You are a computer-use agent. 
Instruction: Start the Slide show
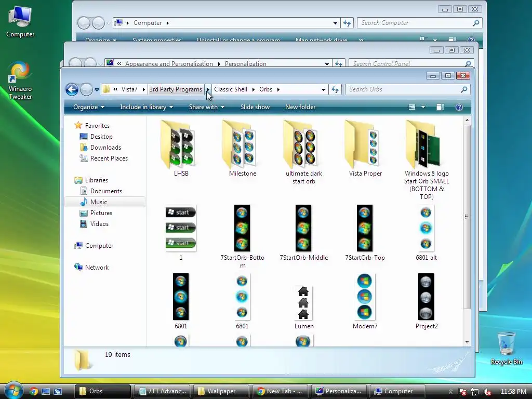255,107
